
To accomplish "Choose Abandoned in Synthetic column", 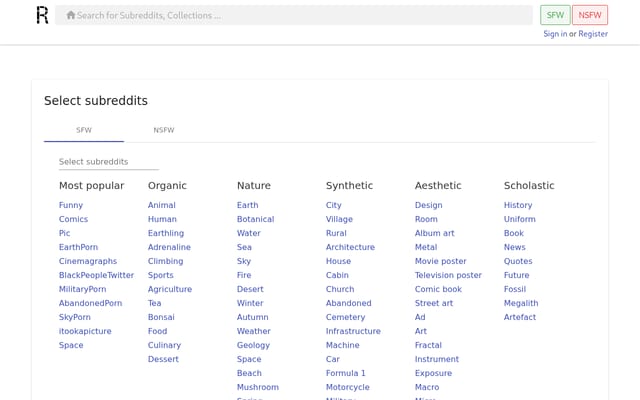I will pos(349,303).
